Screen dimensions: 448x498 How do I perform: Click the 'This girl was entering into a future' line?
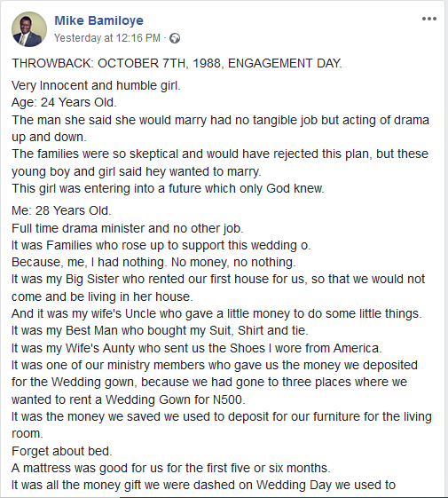pos(168,188)
